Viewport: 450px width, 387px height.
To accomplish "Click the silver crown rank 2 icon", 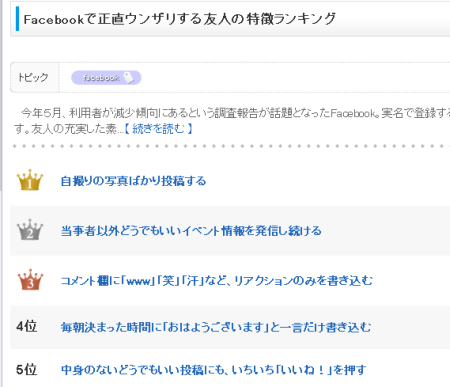I will 30,230.
